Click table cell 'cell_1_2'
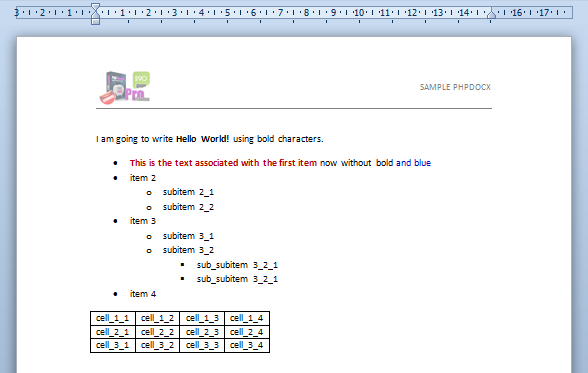The height and width of the screenshot is (373, 588). click(x=158, y=318)
